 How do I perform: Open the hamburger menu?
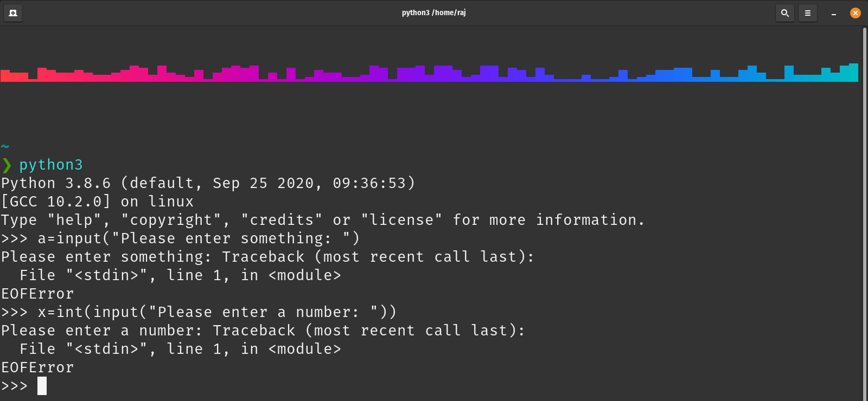click(x=808, y=13)
